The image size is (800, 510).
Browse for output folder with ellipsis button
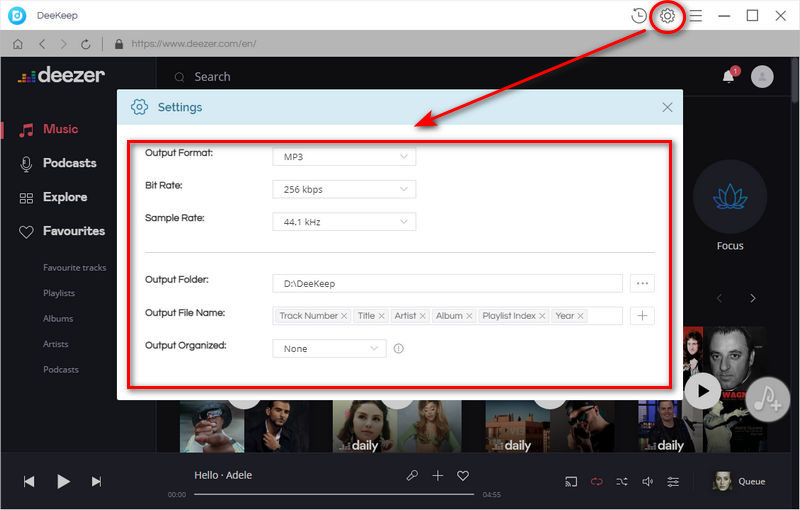(642, 283)
